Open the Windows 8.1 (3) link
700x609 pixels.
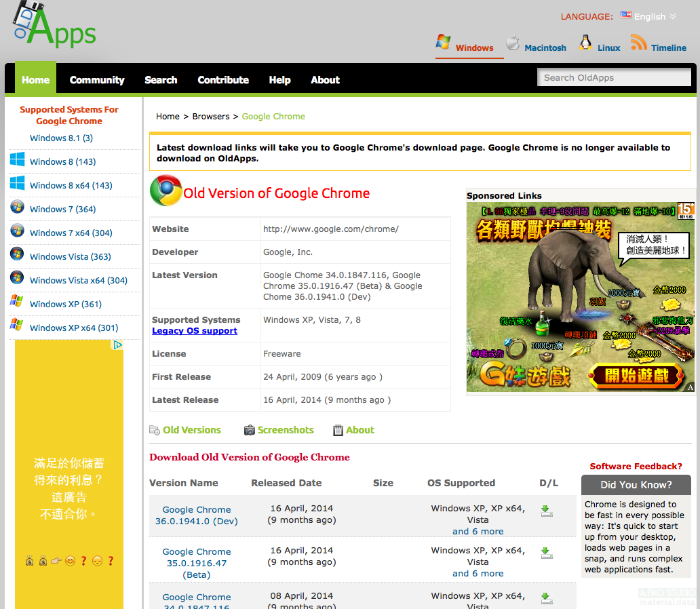pos(61,138)
